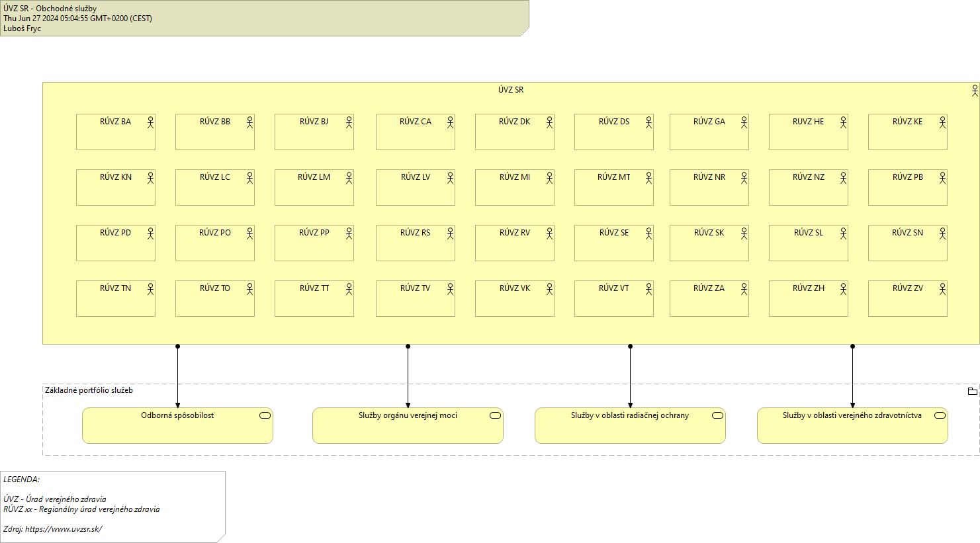Select the RÚVZ PD actor box
The width and height of the screenshot is (980, 543).
tap(116, 243)
